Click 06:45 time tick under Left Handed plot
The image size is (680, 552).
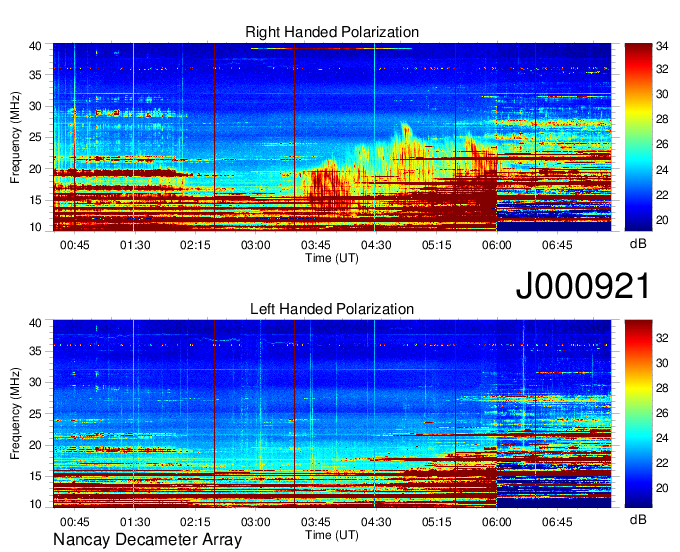coord(557,522)
